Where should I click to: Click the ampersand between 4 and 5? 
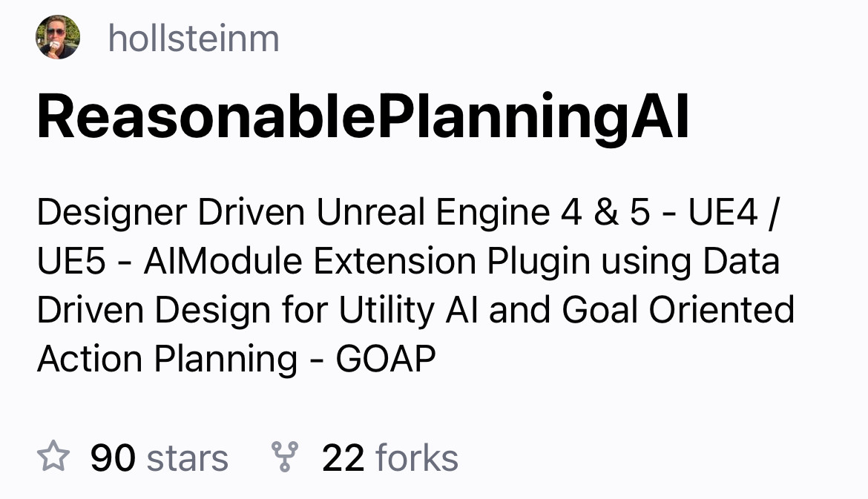[605, 212]
